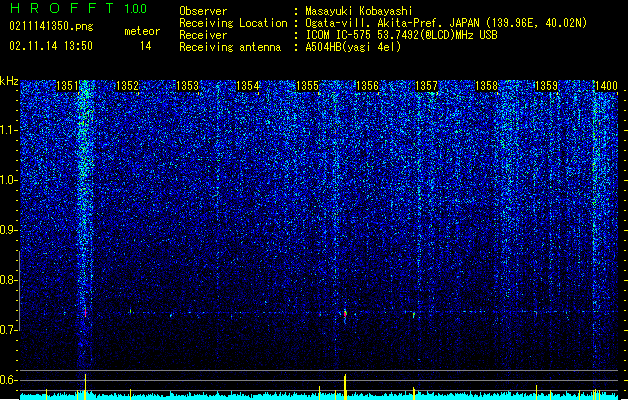The width and height of the screenshot is (629, 400).
Task: Click the Observer name Masayuki Kobayashi
Action: (359, 11)
